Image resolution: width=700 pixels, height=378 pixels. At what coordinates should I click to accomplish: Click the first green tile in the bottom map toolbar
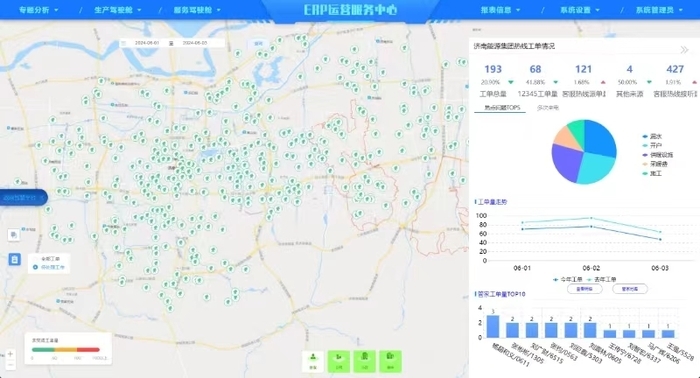point(339,361)
